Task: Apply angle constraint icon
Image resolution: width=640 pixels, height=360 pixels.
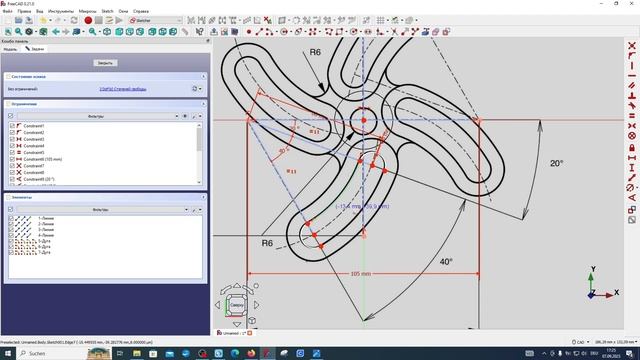Action: click(632, 198)
